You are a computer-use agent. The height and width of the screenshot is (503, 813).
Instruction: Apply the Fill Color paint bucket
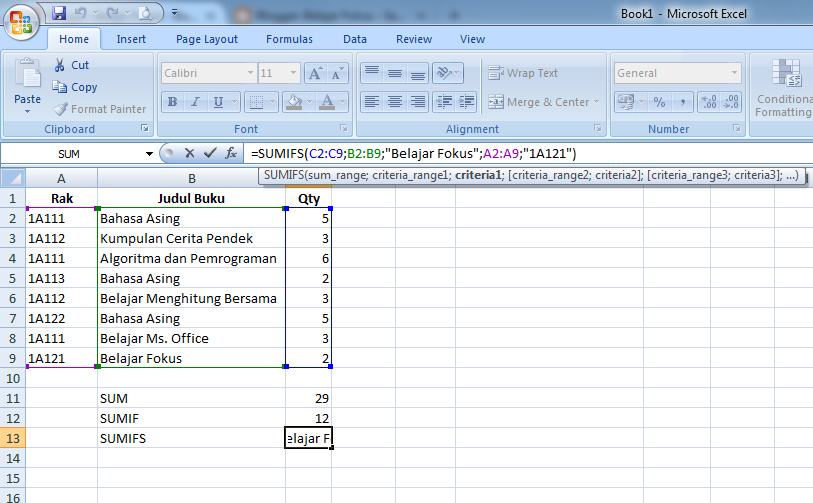coord(294,102)
